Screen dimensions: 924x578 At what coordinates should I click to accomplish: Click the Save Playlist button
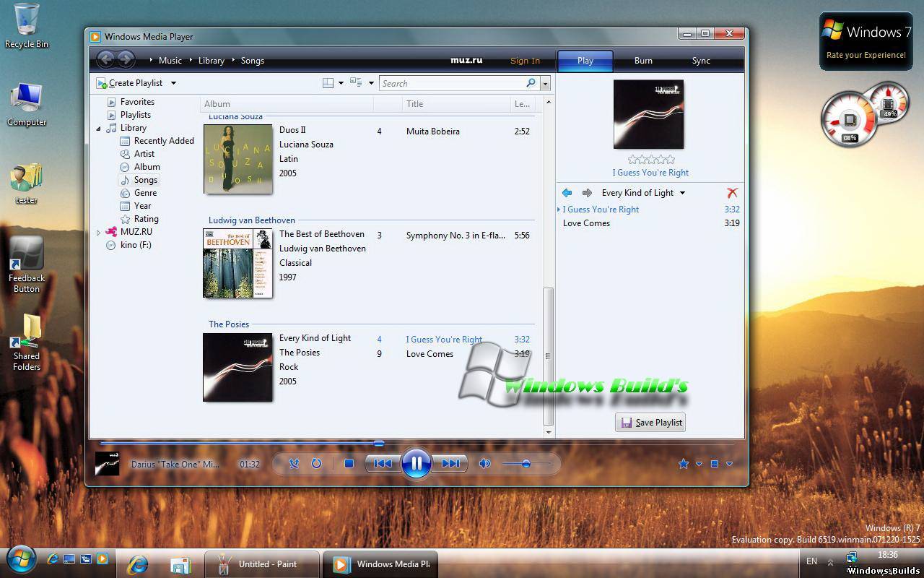pos(650,423)
